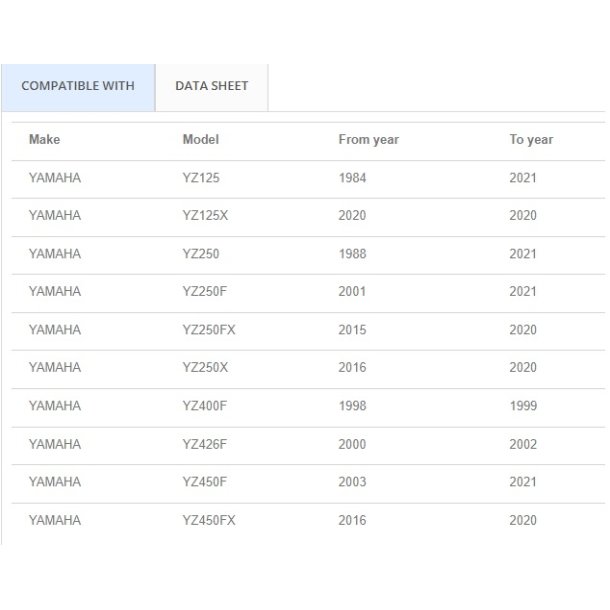The height and width of the screenshot is (610, 610).
Task: Choose the YZ250X model row
Action: click(x=205, y=368)
